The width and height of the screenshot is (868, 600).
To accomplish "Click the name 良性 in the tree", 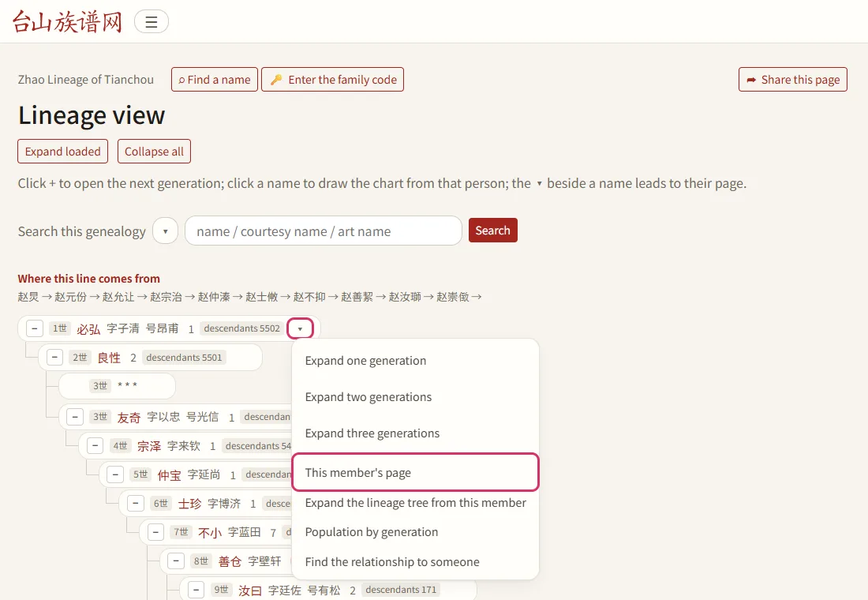I will 109,358.
